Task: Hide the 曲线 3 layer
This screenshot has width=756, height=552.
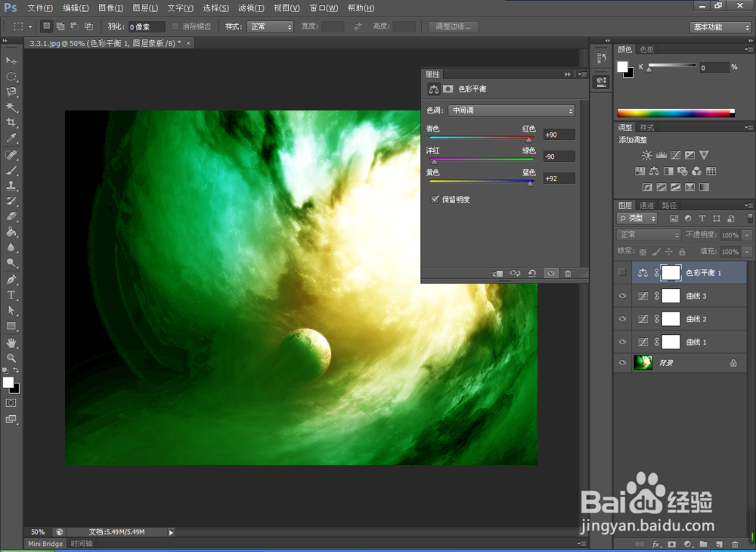Action: click(622, 296)
